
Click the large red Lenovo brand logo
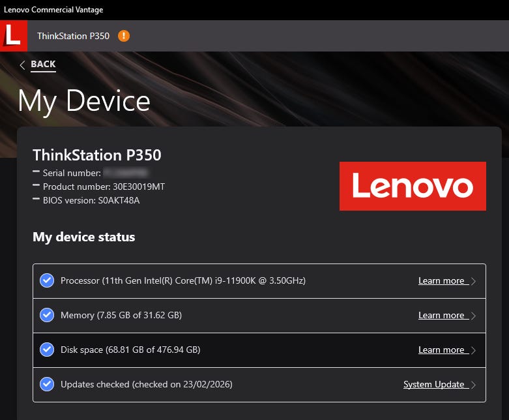pyautogui.click(x=413, y=186)
